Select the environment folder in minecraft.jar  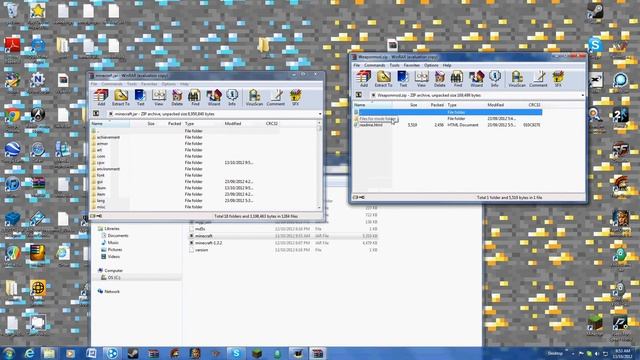(108, 169)
